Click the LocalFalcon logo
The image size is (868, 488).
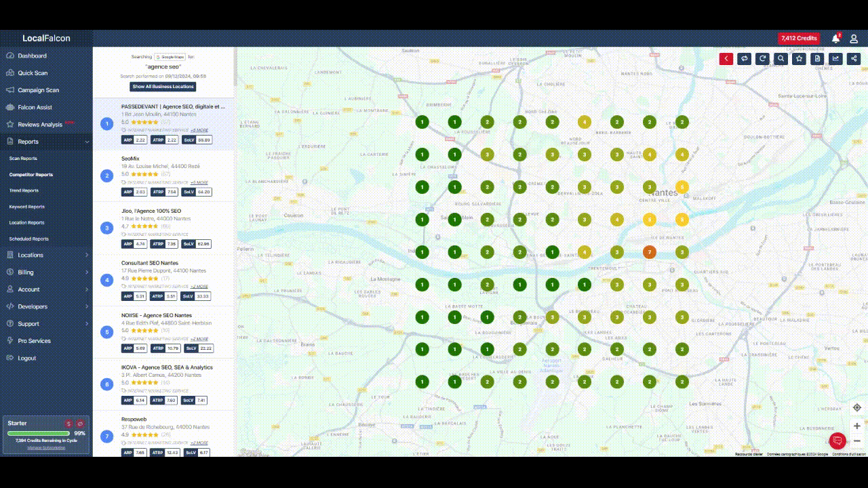[x=46, y=39]
